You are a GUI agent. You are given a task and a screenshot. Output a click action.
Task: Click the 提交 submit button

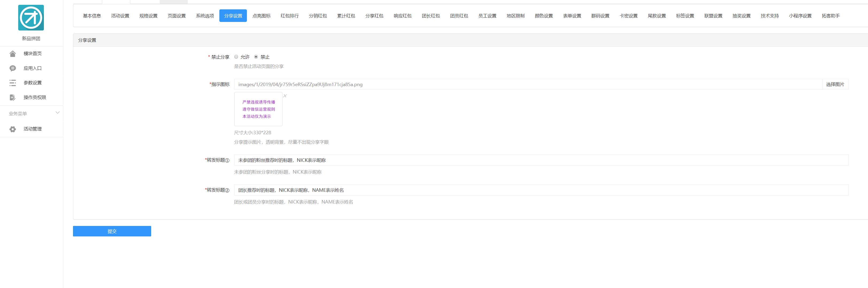(x=112, y=231)
